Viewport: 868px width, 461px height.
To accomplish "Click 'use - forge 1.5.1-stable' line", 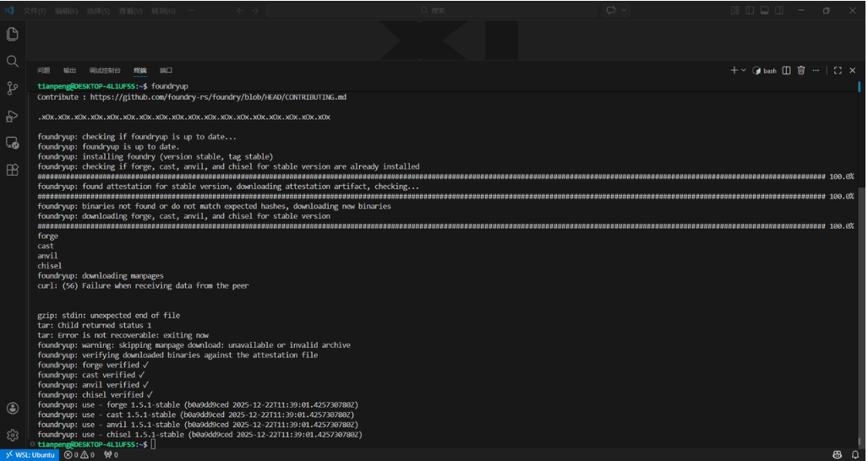I will [198, 405].
